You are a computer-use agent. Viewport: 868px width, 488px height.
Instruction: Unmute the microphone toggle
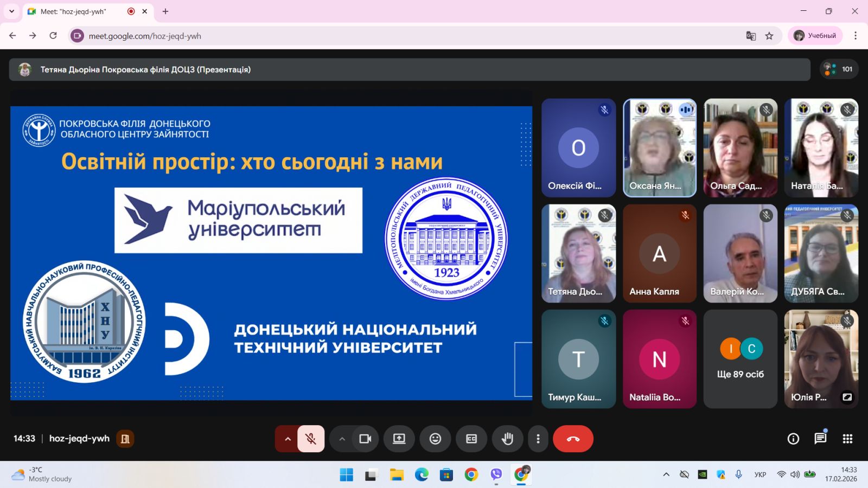click(x=311, y=439)
